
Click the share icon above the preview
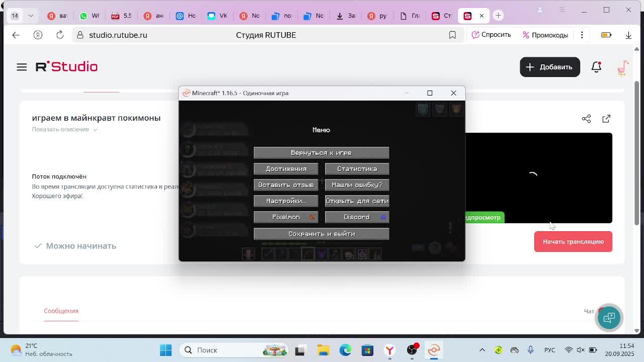coord(586,119)
